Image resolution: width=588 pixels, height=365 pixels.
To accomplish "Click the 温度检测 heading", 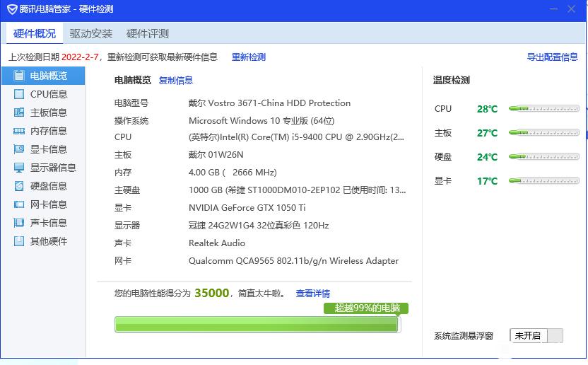I will 451,80.
